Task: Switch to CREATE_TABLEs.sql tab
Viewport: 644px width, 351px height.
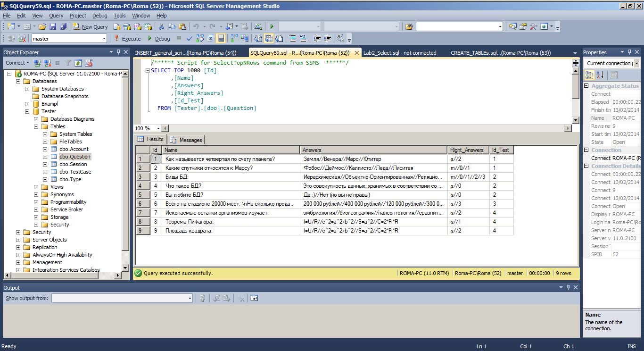Action: click(501, 53)
